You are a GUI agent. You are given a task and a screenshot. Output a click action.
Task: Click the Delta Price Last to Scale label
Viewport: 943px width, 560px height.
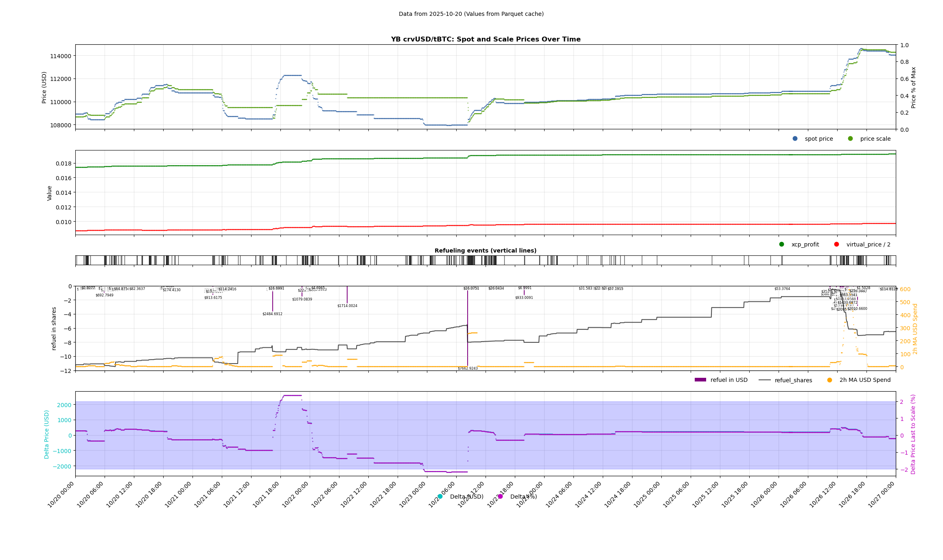(x=913, y=434)
